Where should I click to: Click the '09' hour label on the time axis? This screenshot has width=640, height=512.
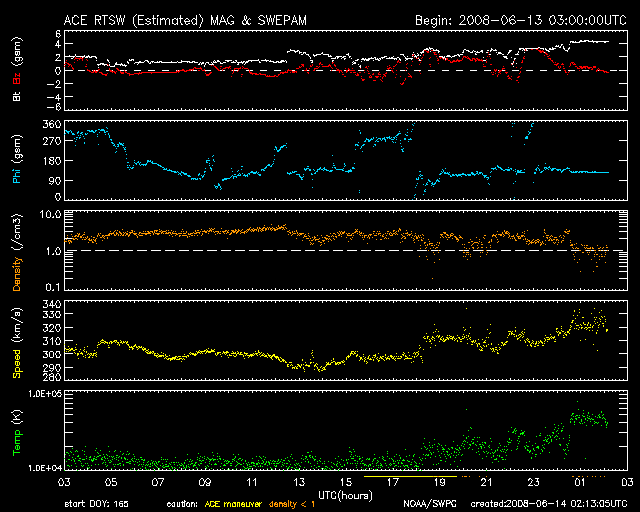click(205, 483)
